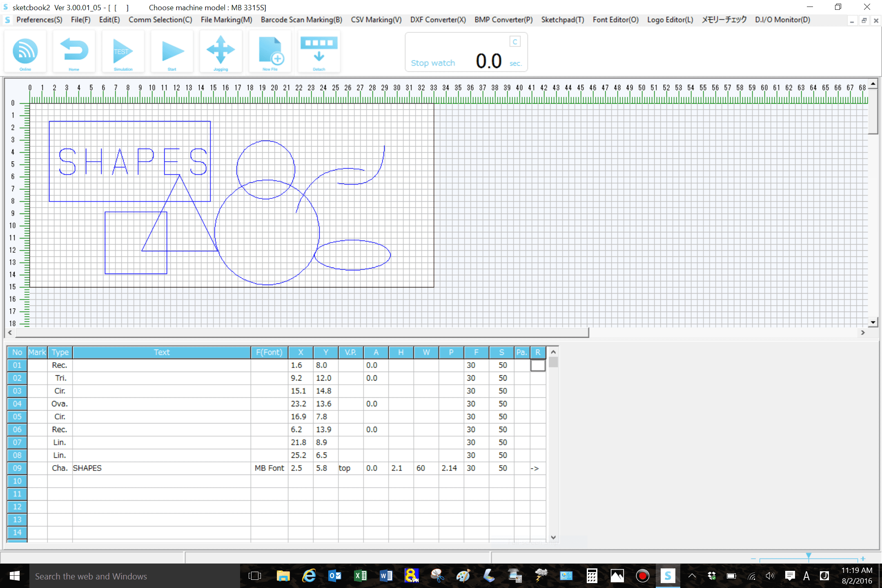
Task: Open Calculator from taskbar
Action: (x=592, y=576)
